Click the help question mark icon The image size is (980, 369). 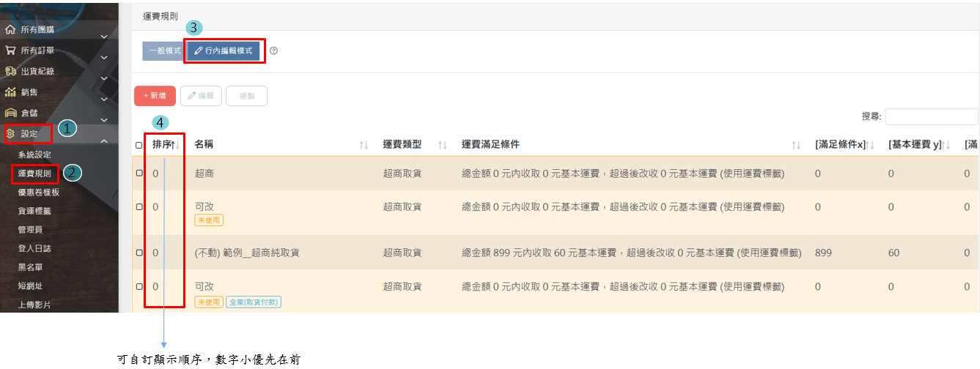tap(274, 51)
